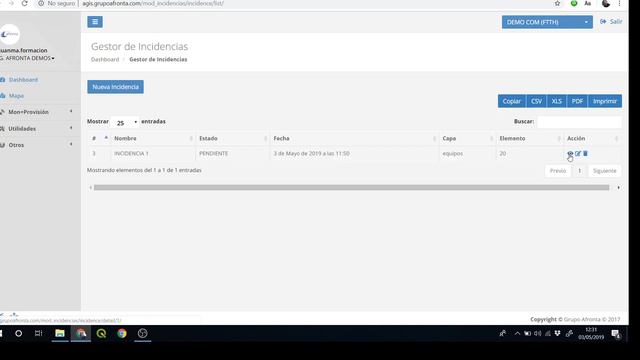Edit INCIDENCIA 1 pencil icon
The height and width of the screenshot is (360, 640).
coord(578,153)
